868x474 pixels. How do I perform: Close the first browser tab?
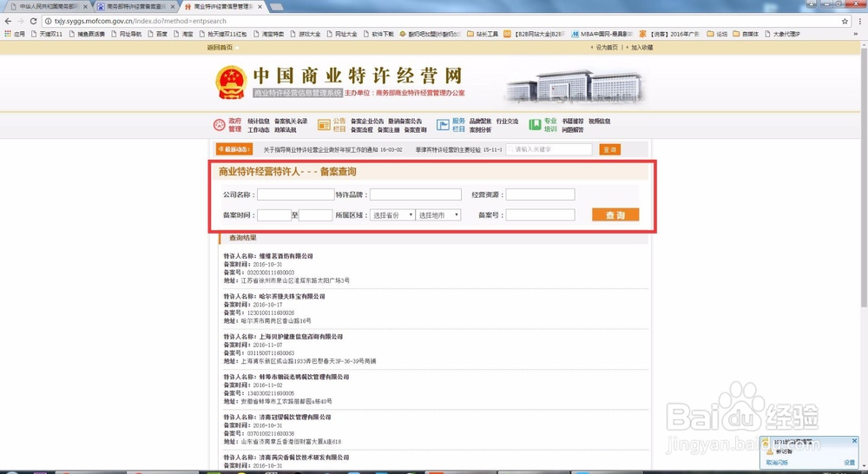click(85, 7)
